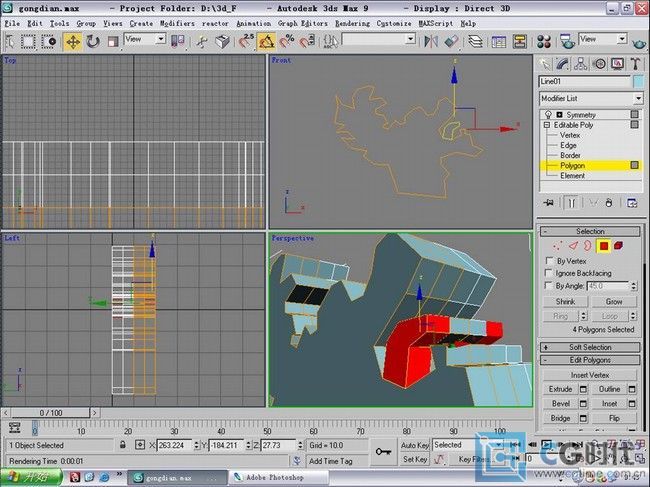Toggle the selection lock padlock
Screen dimensions: 650x487
tap(123, 445)
